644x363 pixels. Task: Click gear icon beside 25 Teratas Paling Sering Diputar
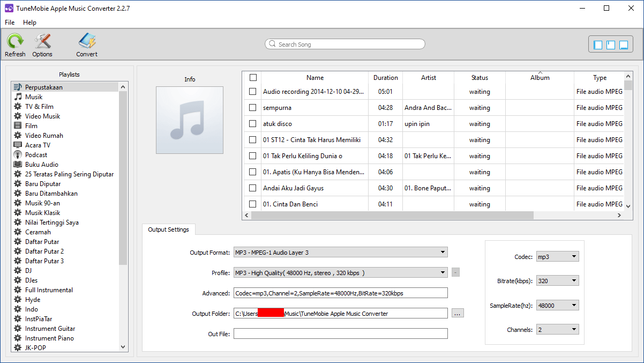[18, 174]
